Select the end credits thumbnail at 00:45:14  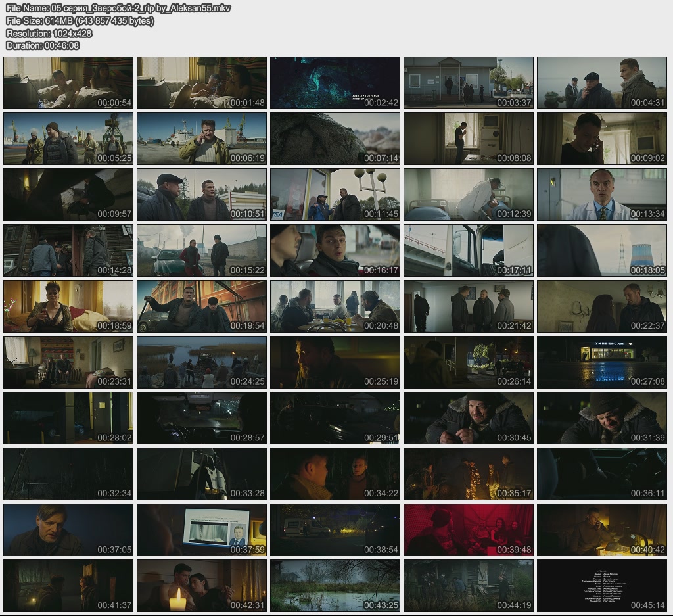point(601,586)
